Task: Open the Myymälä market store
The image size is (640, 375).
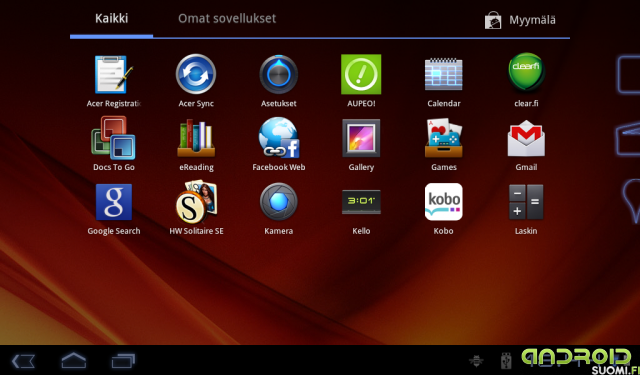Action: click(x=520, y=20)
